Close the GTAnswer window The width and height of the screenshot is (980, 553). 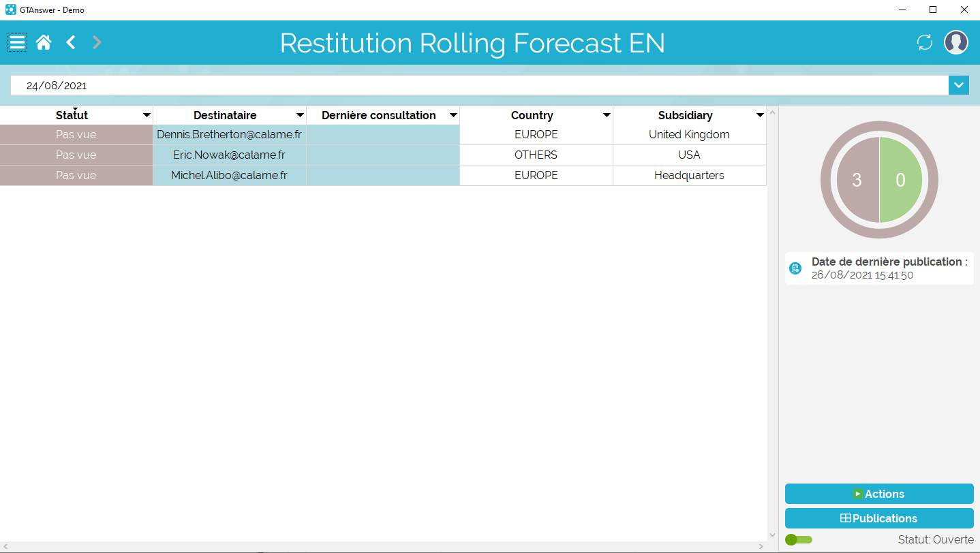click(964, 10)
